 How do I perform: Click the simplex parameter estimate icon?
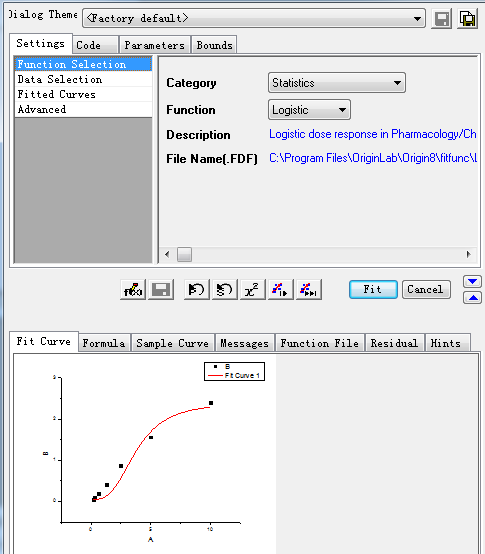224,290
